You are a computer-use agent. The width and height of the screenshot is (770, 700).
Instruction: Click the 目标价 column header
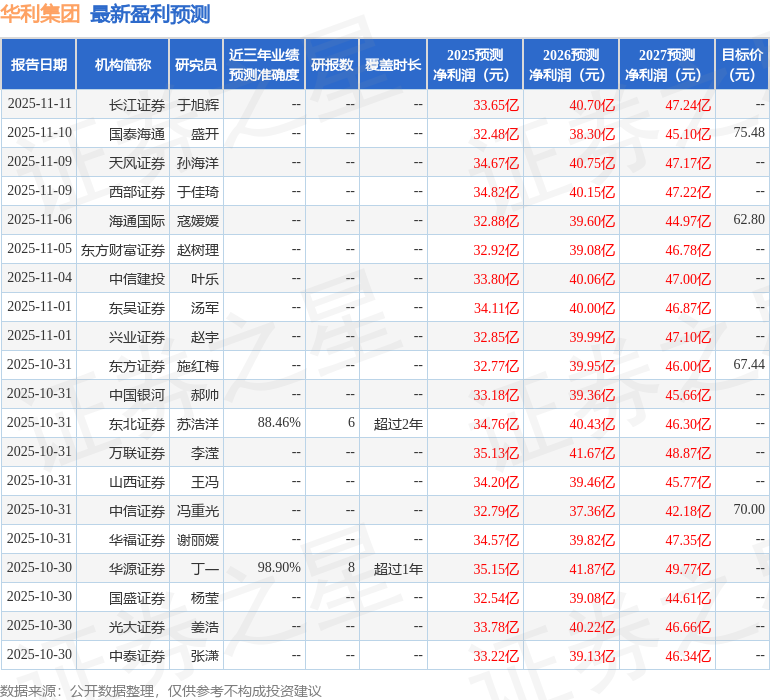point(742,65)
